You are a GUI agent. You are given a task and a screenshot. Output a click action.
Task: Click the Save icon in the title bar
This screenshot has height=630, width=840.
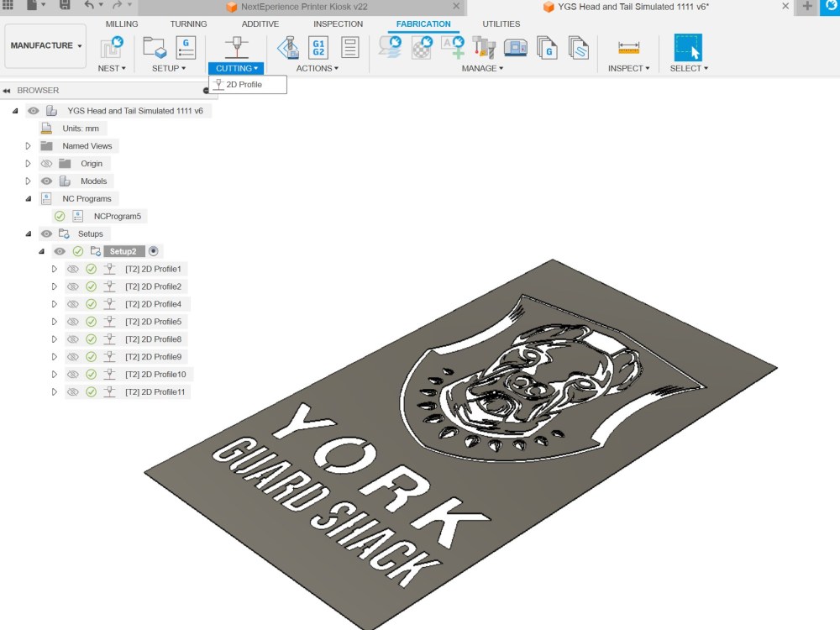pos(65,5)
